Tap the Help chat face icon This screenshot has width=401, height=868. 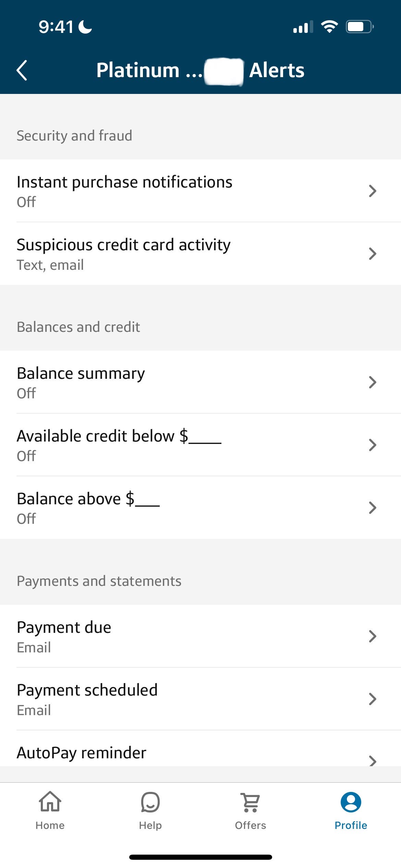tap(150, 801)
